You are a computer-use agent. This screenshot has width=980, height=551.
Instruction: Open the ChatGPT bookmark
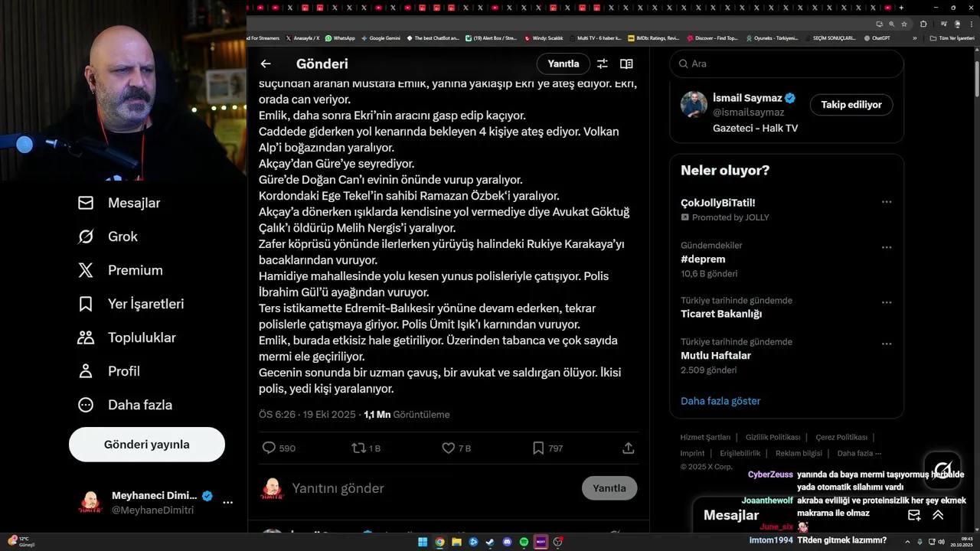[876, 37]
